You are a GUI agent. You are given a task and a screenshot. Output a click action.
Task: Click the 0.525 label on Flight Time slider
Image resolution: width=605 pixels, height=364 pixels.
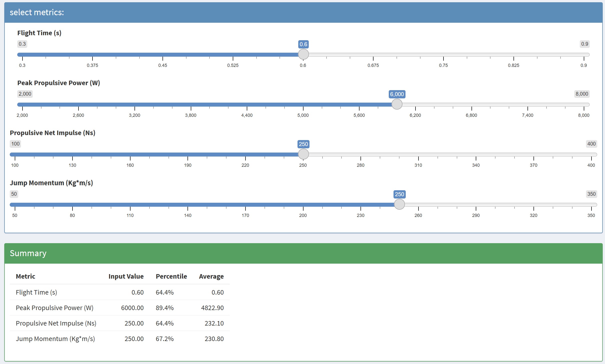pos(233,65)
